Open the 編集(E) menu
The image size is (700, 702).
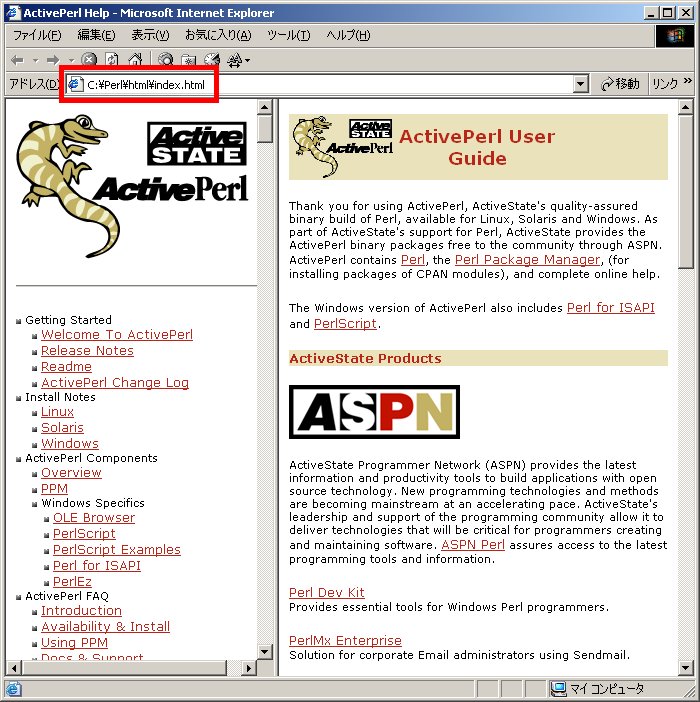[96, 35]
